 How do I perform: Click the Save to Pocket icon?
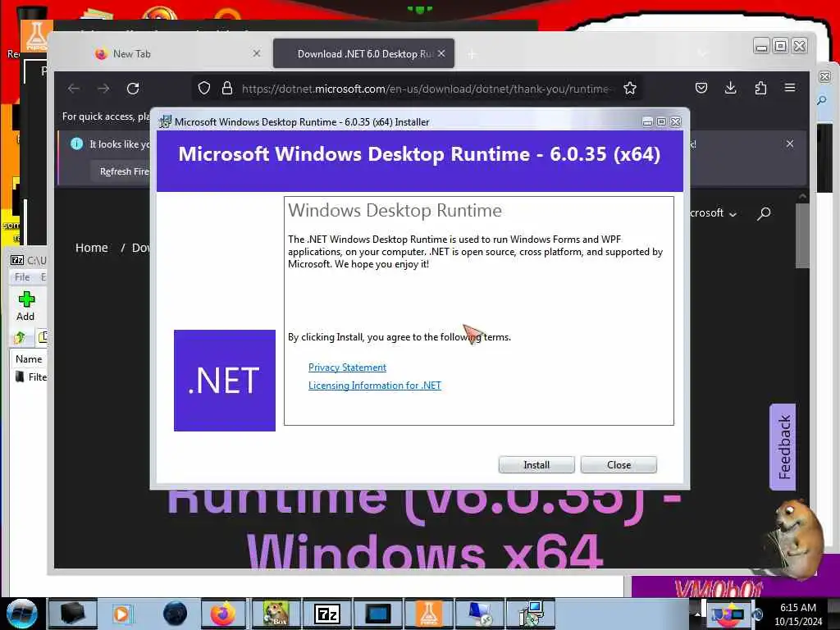[x=701, y=88]
